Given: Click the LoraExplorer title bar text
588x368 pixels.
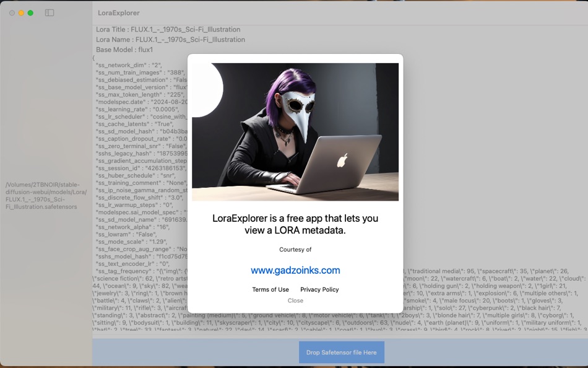Looking at the screenshot, I should click(118, 12).
